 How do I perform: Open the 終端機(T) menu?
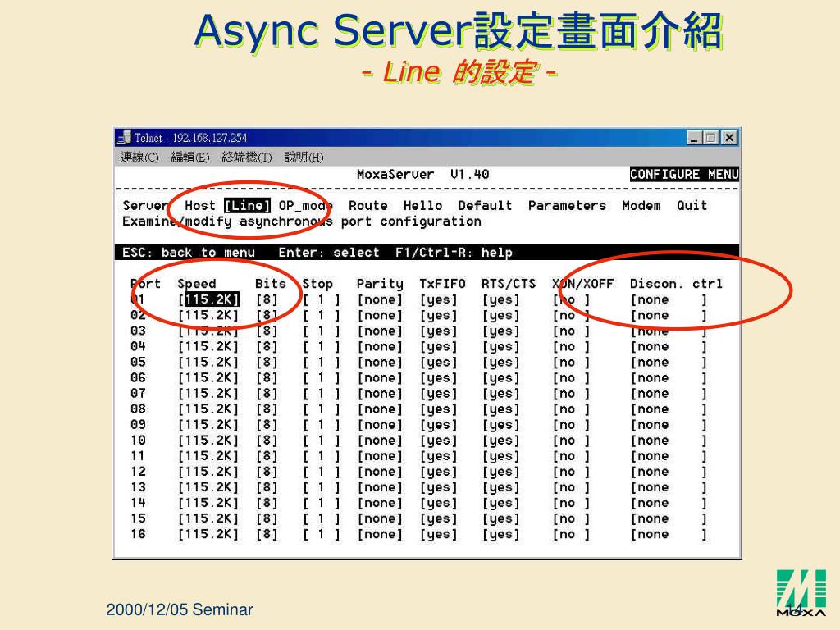[x=246, y=157]
